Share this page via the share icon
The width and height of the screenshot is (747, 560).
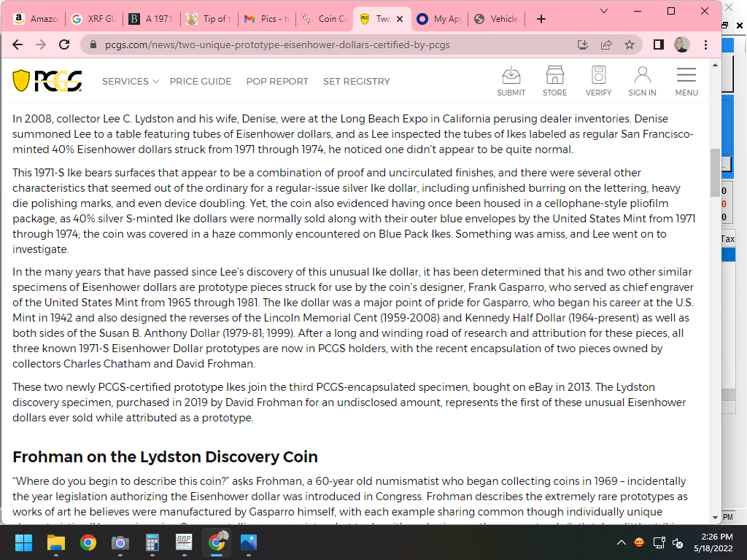tap(606, 44)
